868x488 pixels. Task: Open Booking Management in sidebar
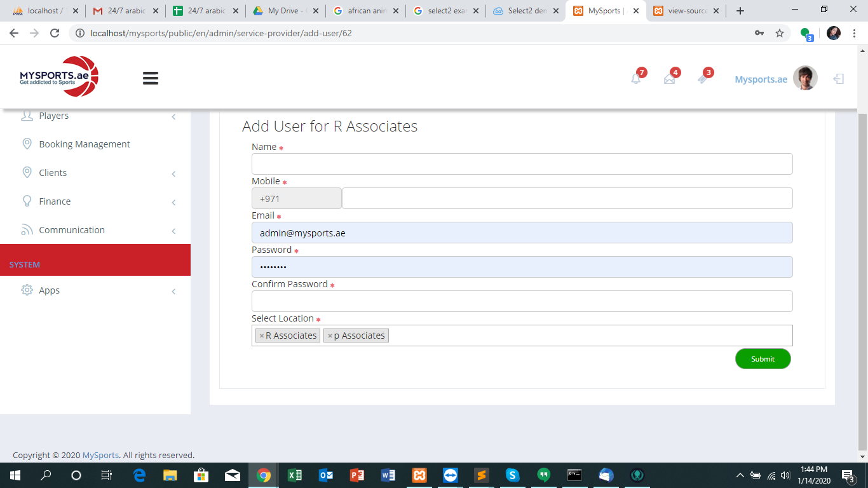(84, 144)
